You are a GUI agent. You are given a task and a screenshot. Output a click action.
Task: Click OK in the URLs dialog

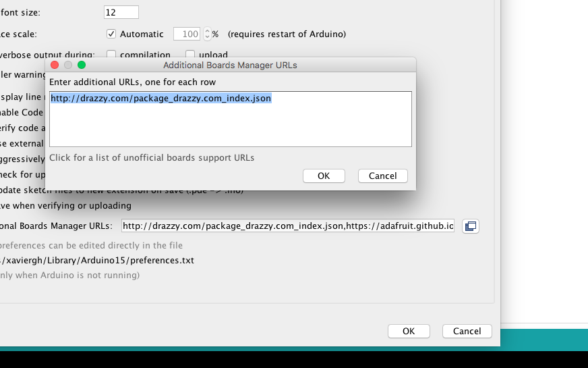324,176
